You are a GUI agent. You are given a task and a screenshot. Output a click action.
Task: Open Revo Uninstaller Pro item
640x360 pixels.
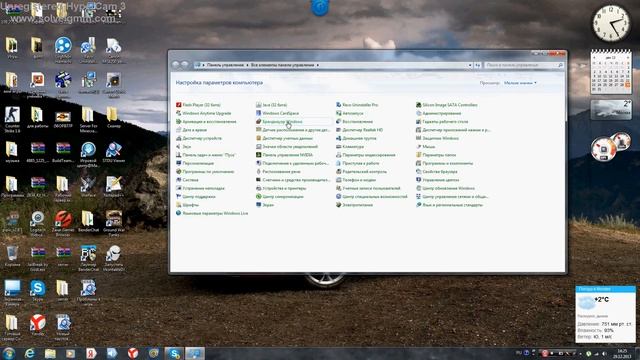357,105
